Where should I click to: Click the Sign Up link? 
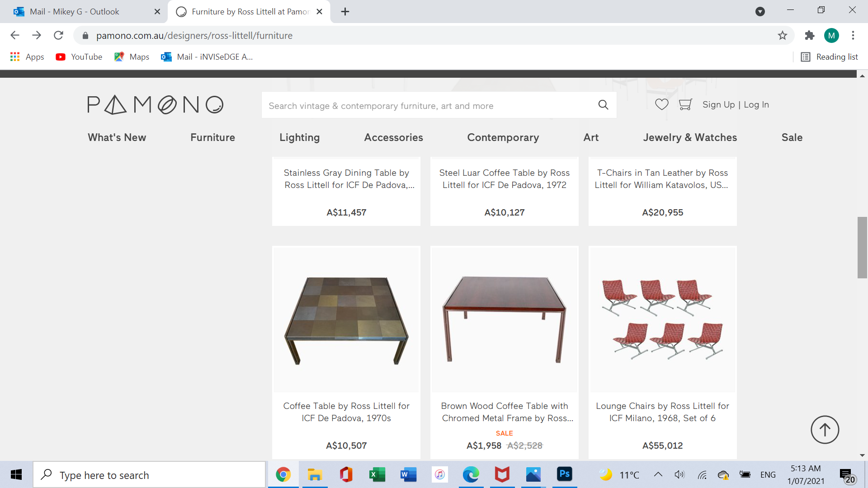point(718,105)
